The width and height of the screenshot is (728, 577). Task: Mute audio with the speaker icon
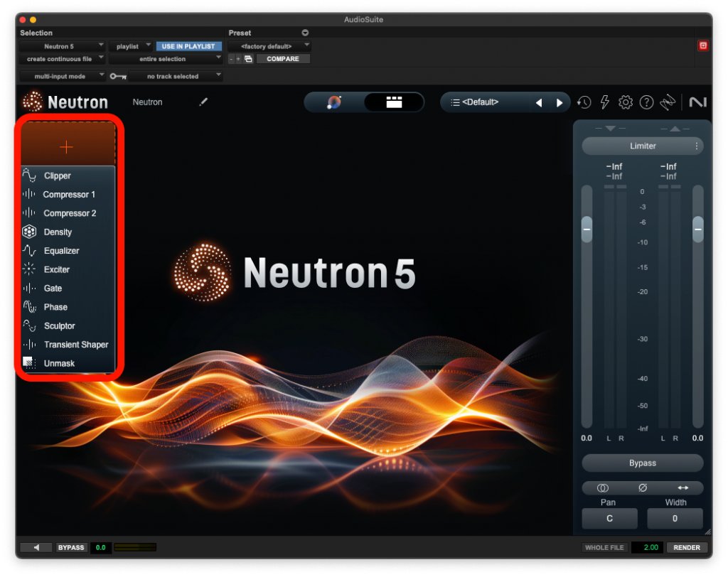[x=36, y=547]
